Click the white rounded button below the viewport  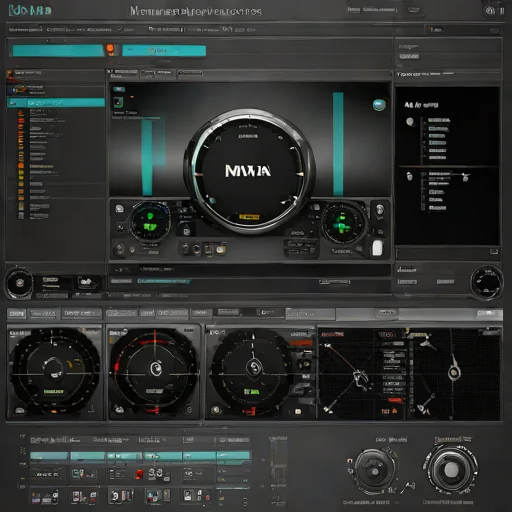click(x=377, y=248)
